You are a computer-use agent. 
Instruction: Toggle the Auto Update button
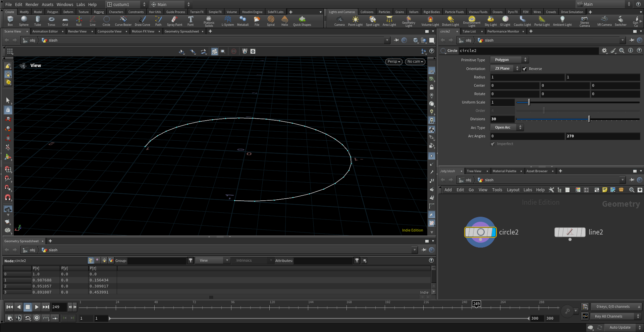coord(620,327)
